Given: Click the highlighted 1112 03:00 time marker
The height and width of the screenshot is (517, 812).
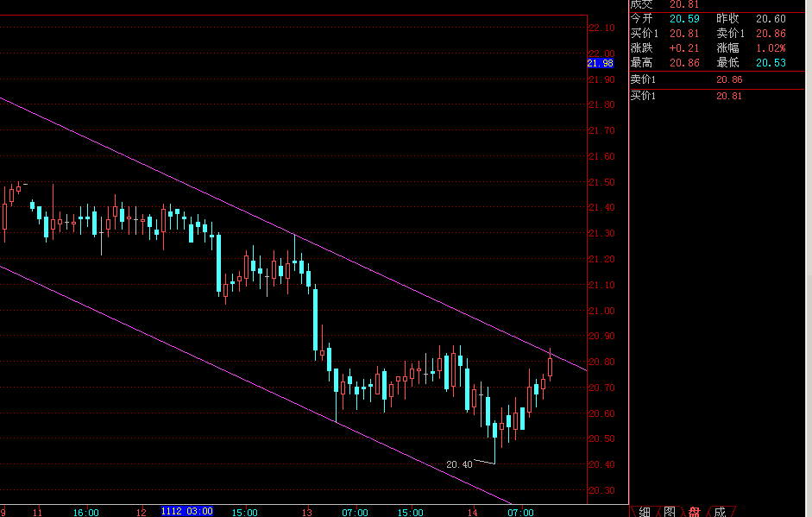Looking at the screenshot, I should 187,511.
